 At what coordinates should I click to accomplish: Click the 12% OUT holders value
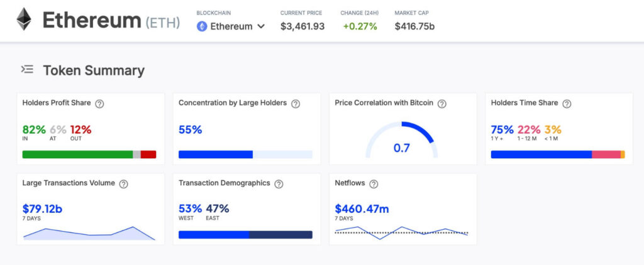(80, 130)
